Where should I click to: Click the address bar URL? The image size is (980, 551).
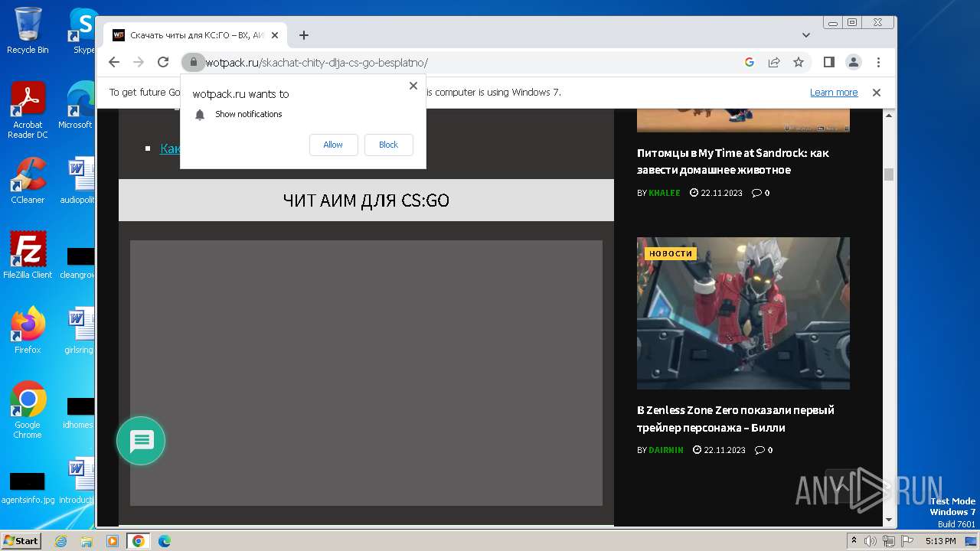(x=317, y=63)
